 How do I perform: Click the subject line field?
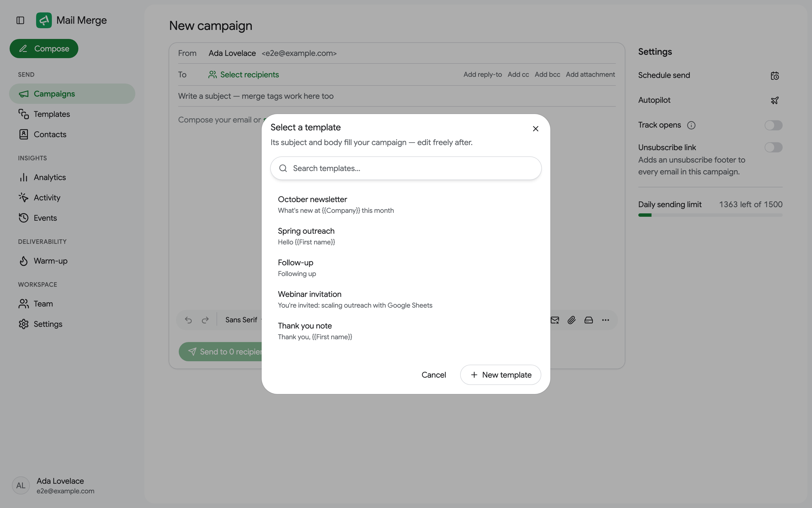397,96
